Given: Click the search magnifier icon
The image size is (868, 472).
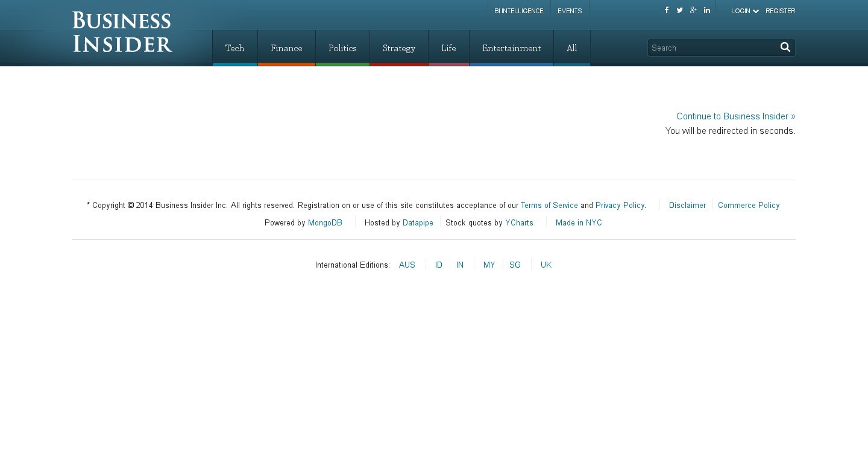Looking at the screenshot, I should click(x=785, y=47).
